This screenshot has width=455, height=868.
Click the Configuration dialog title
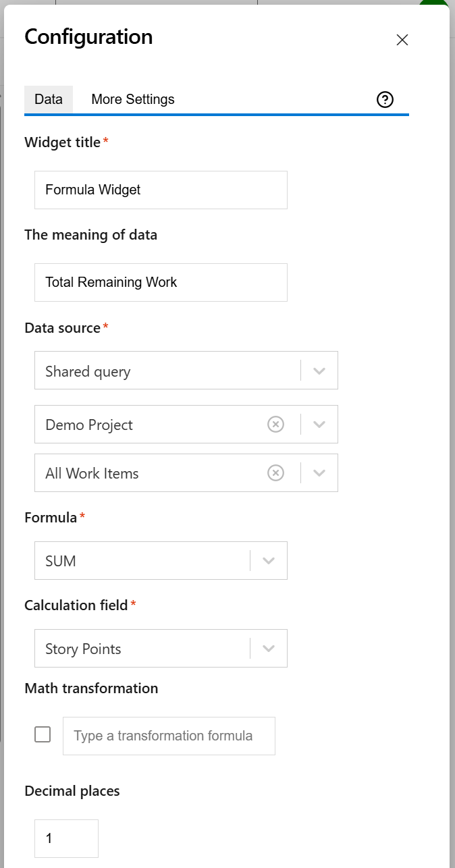pos(88,37)
